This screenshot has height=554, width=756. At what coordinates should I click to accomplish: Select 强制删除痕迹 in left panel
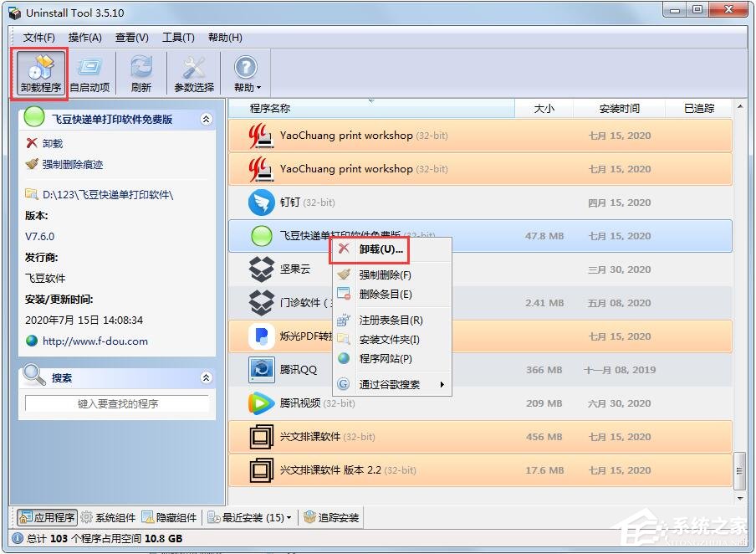(x=71, y=164)
